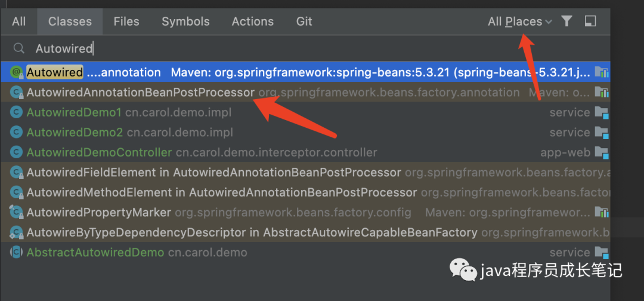The image size is (644, 301).
Task: Go to the Git tab
Action: (304, 21)
